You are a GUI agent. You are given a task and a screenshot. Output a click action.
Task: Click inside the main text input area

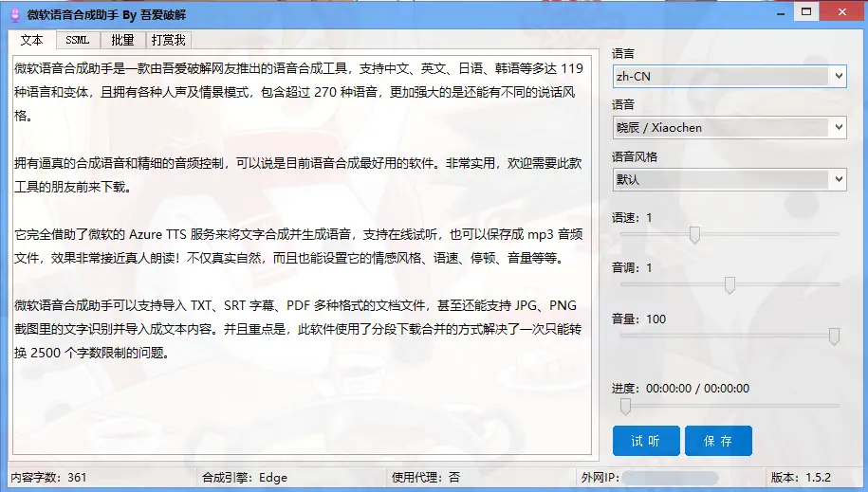303,255
